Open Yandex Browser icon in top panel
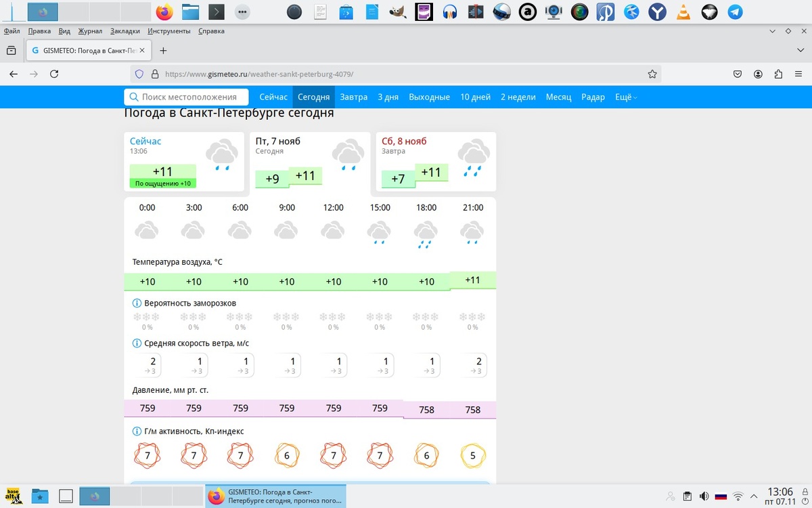Image resolution: width=812 pixels, height=508 pixels. (x=657, y=12)
